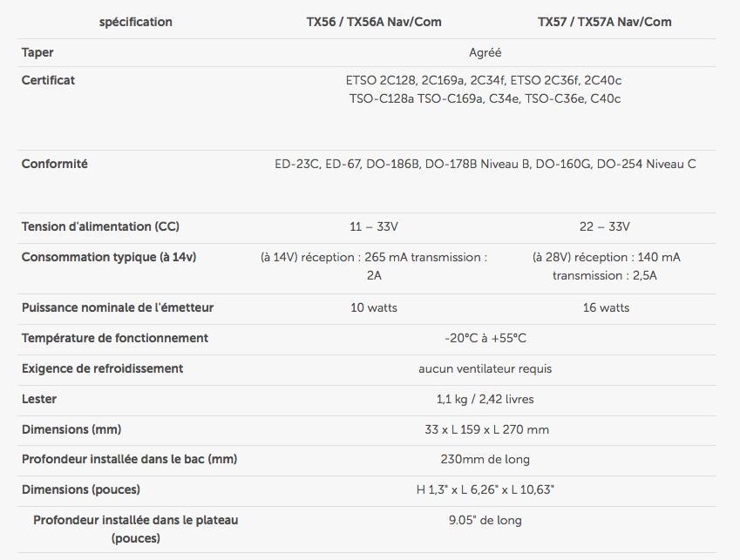Click the 10 watts power value
The image size is (740, 560).
(x=374, y=307)
